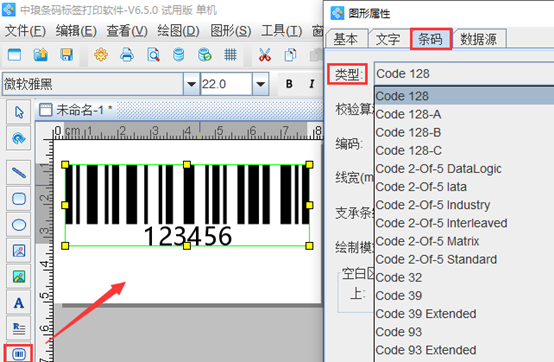The height and width of the screenshot is (362, 554).
Task: Click the database icon with green check
Action: click(205, 55)
